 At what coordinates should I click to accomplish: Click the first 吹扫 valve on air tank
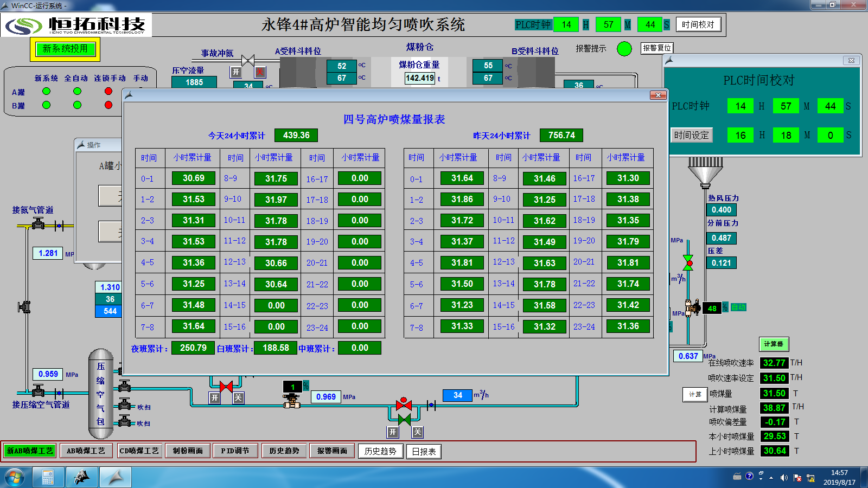[125, 404]
